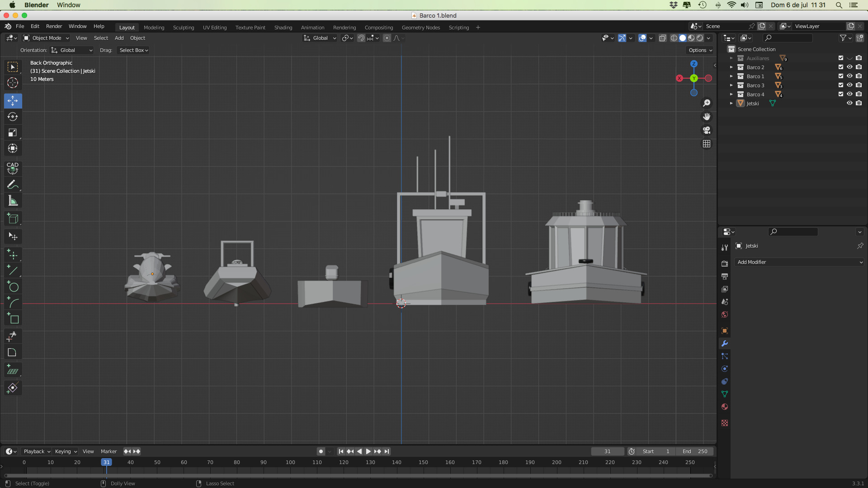The width and height of the screenshot is (868, 488).
Task: Open World properties tab icon
Action: [725, 314]
